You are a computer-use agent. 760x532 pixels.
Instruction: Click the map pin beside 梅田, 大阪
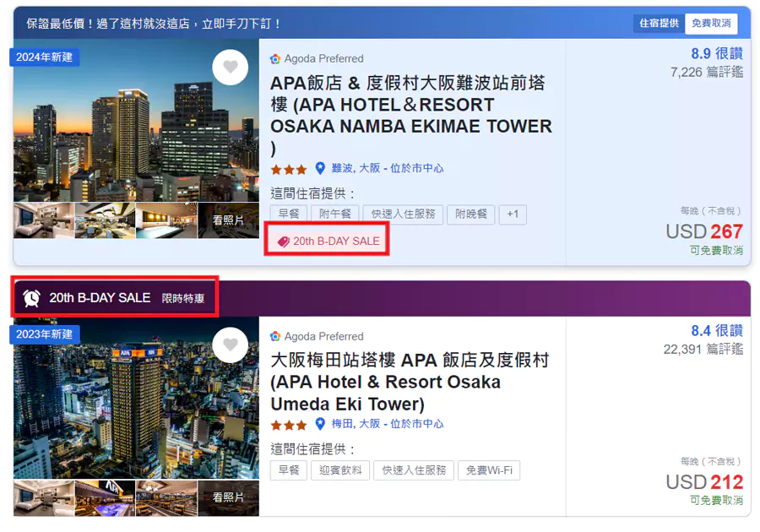[x=320, y=424]
